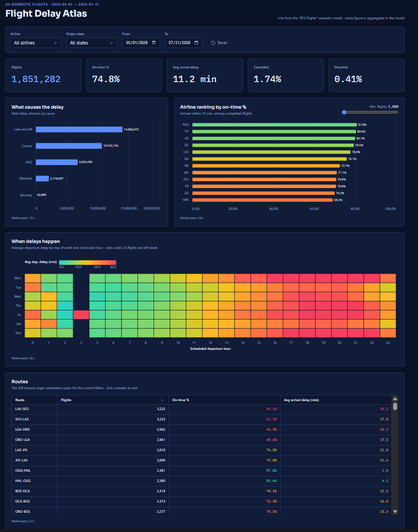Click the descending sort arrow in Flights header
The height and width of the screenshot is (532, 418).
162,400
